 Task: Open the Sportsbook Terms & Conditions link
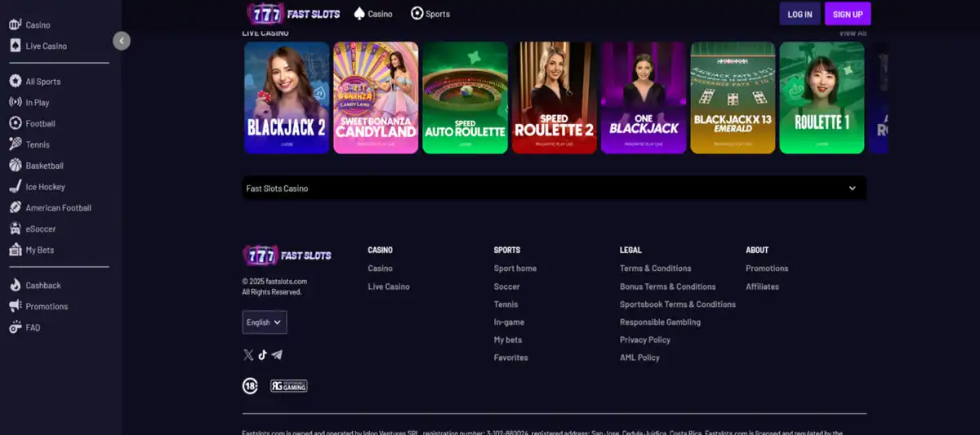(x=678, y=304)
